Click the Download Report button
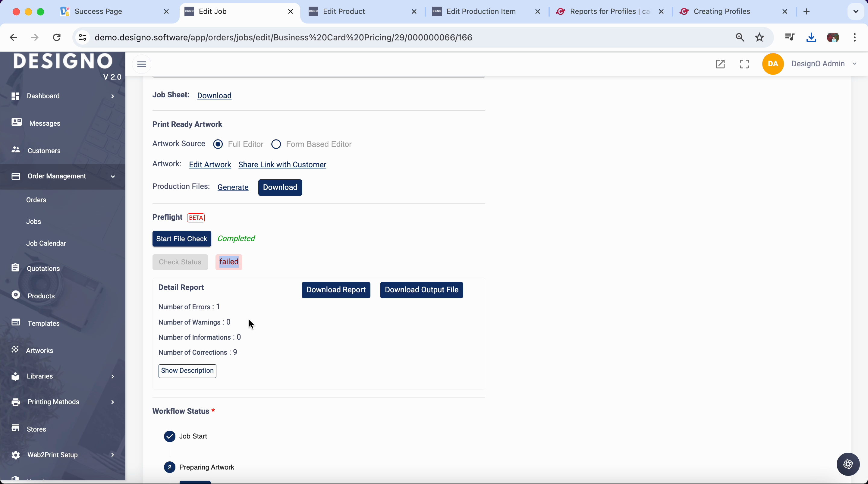 point(336,290)
